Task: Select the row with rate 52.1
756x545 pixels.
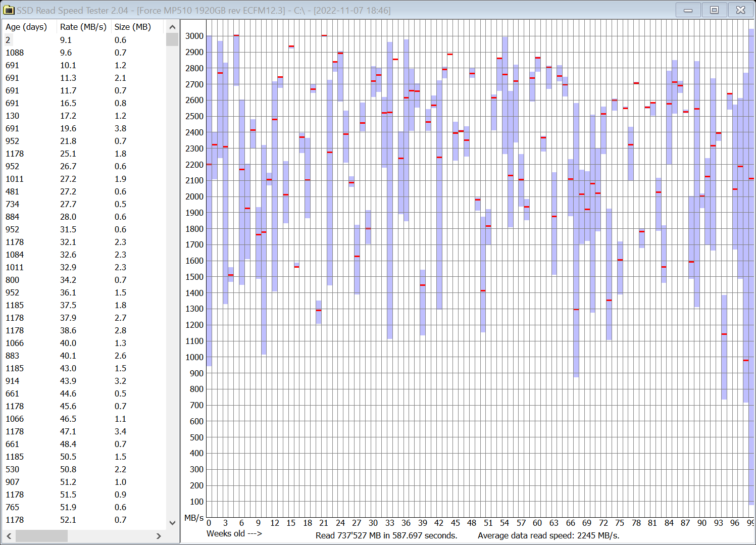Action: pos(84,520)
